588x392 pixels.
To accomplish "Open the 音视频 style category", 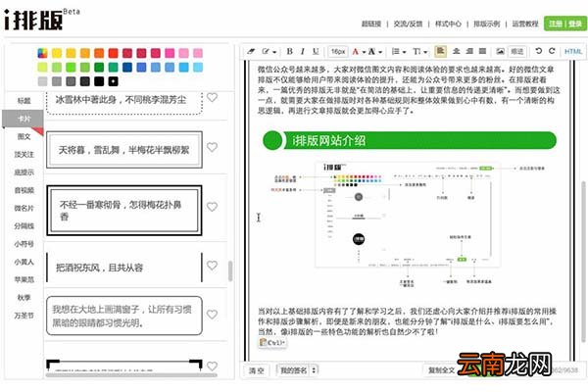I will point(24,190).
